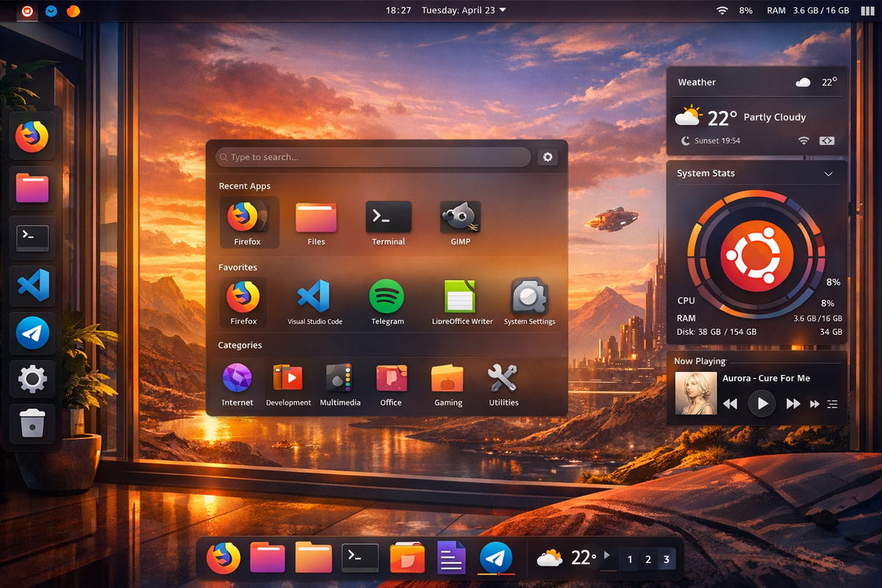This screenshot has height=588, width=882.
Task: Open Files under Recent Apps
Action: [x=316, y=223]
